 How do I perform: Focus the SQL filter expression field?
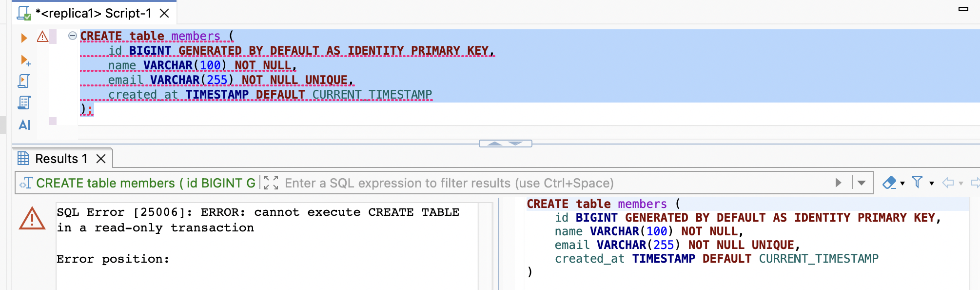click(556, 183)
